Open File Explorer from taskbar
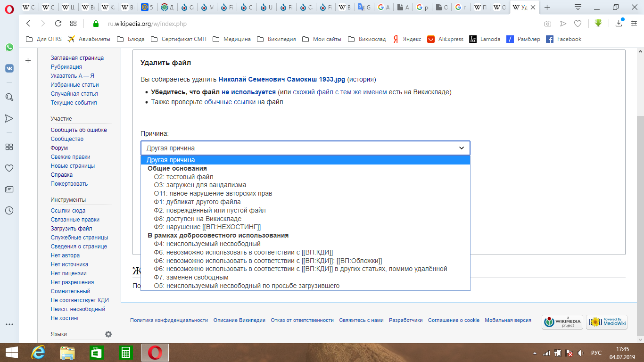 [x=67, y=353]
